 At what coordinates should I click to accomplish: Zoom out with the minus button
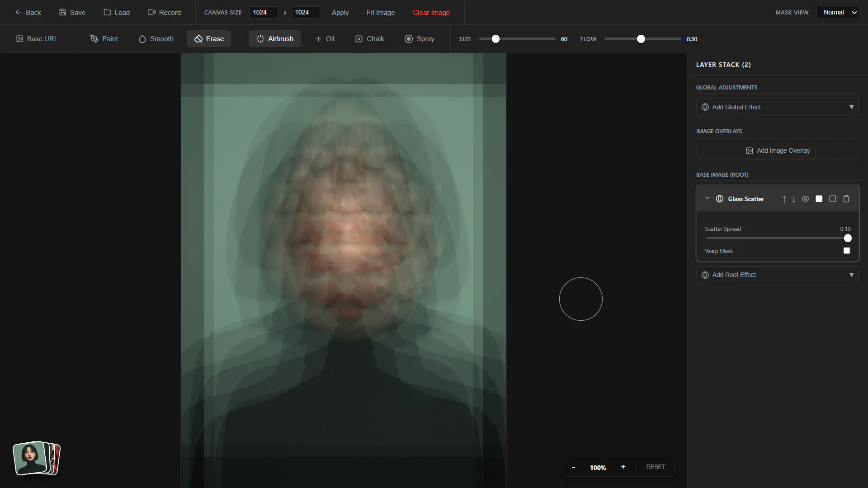574,467
